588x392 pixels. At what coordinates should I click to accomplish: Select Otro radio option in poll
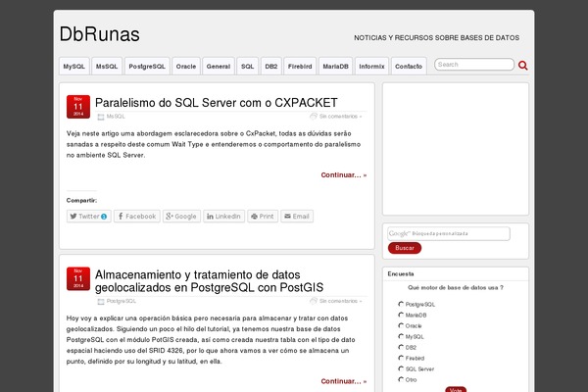(x=401, y=379)
